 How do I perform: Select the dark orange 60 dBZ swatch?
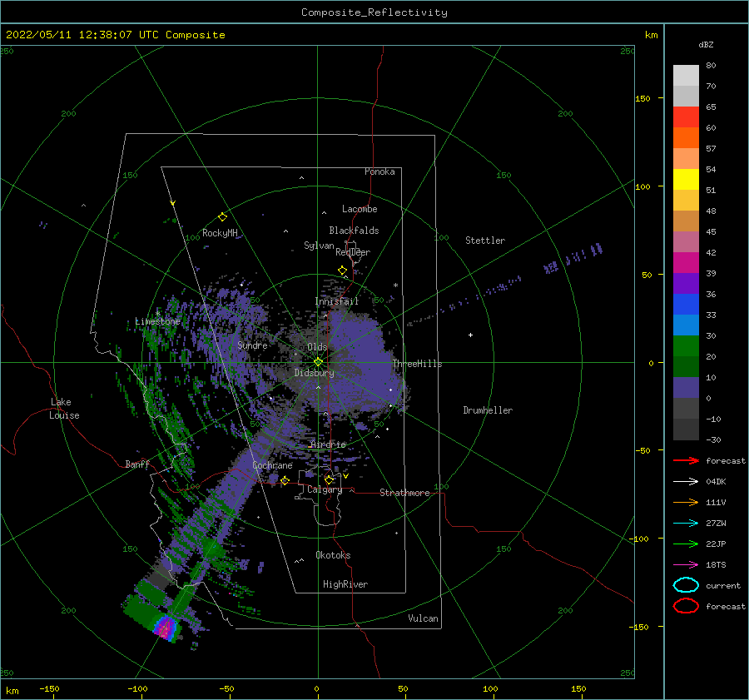pos(686,137)
